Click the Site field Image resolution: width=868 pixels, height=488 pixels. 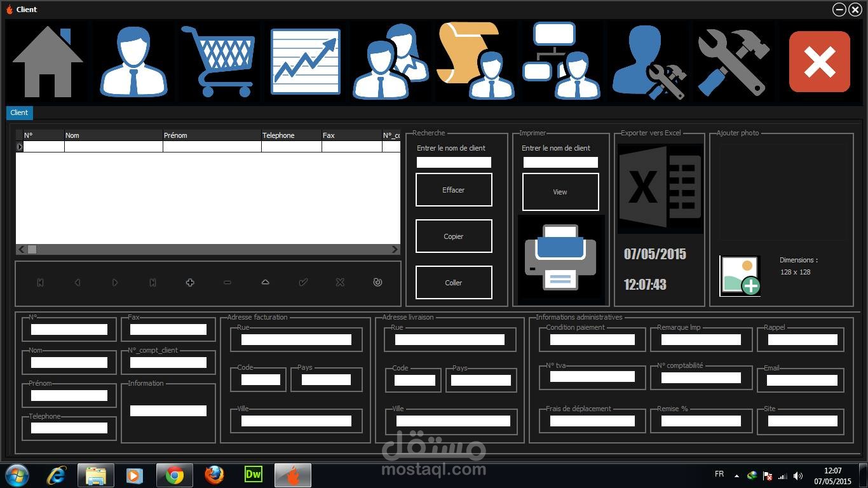(803, 421)
